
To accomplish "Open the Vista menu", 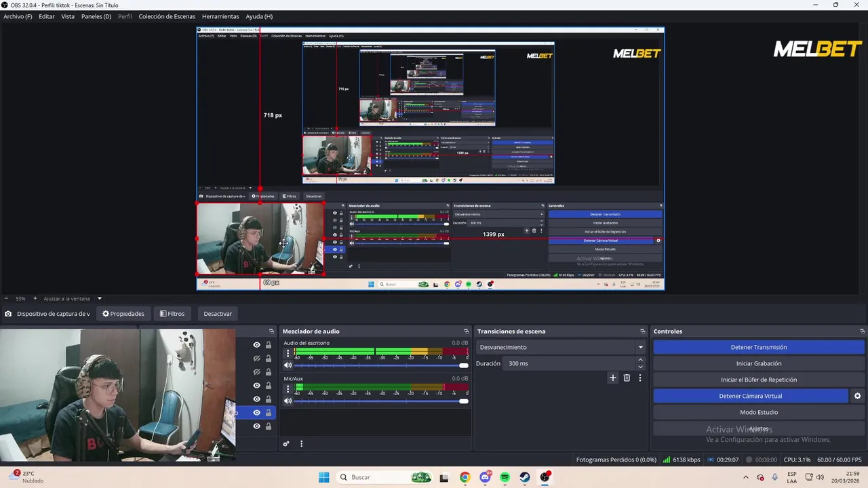I will [68, 16].
